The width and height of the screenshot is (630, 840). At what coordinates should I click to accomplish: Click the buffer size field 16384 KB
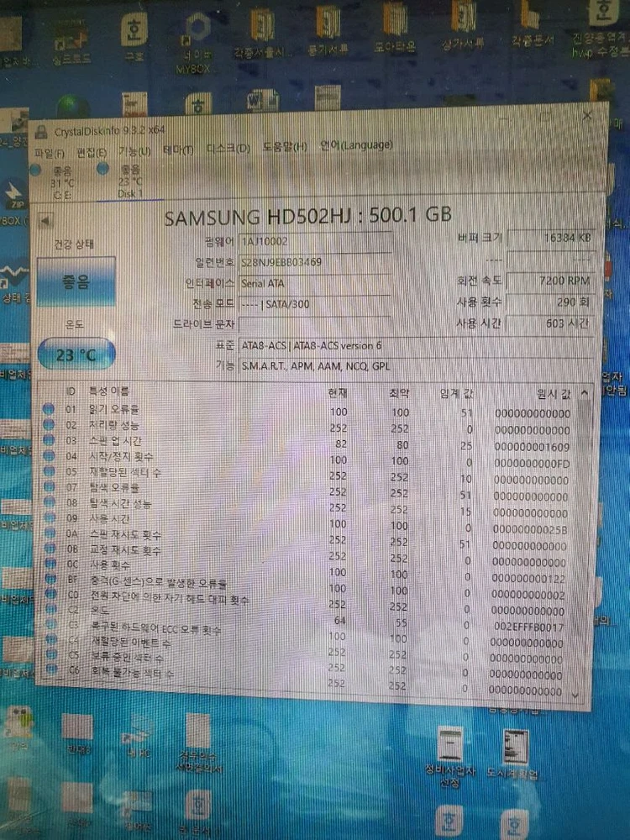coord(551,238)
